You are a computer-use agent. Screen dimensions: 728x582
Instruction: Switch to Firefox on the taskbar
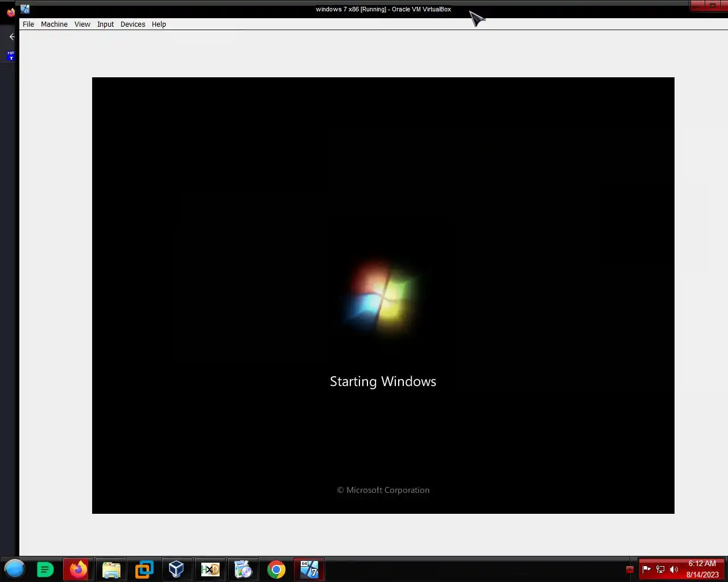pyautogui.click(x=78, y=569)
